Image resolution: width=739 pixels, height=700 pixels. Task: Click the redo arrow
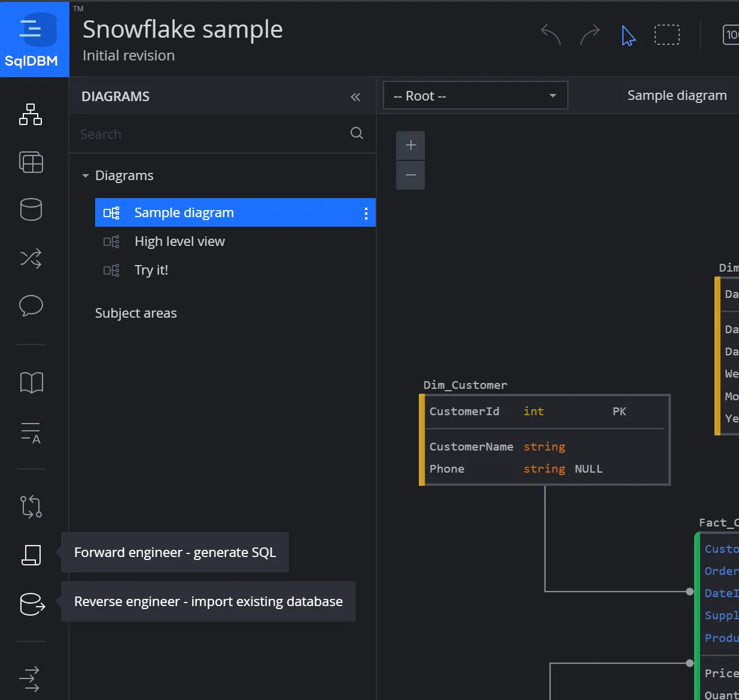click(x=589, y=35)
